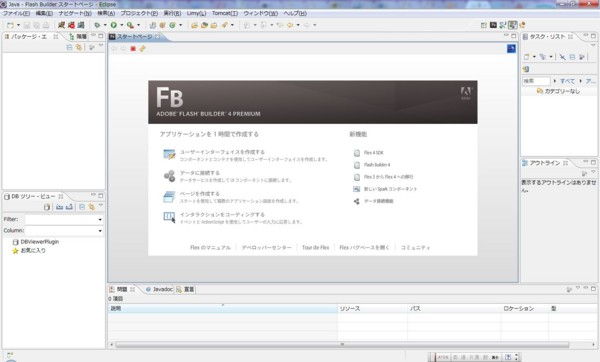This screenshot has width=600, height=362.
Task: Click the Restart Tomcat cat icon
Action: (81, 25)
